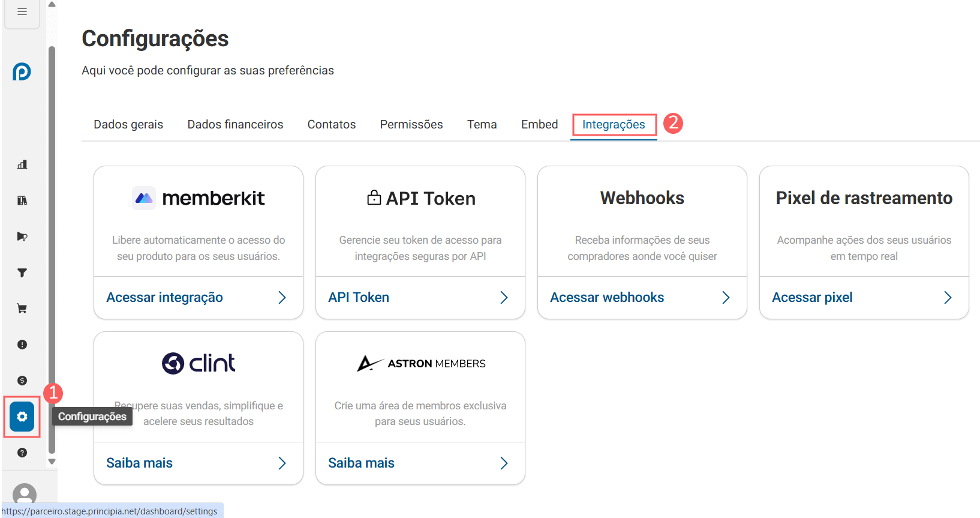Switch to the Dados gerais tab
The height and width of the screenshot is (518, 980).
[x=128, y=124]
